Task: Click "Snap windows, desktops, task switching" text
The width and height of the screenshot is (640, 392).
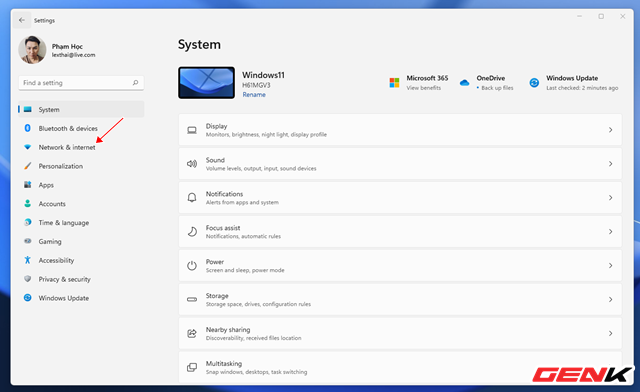Action: coord(256,372)
